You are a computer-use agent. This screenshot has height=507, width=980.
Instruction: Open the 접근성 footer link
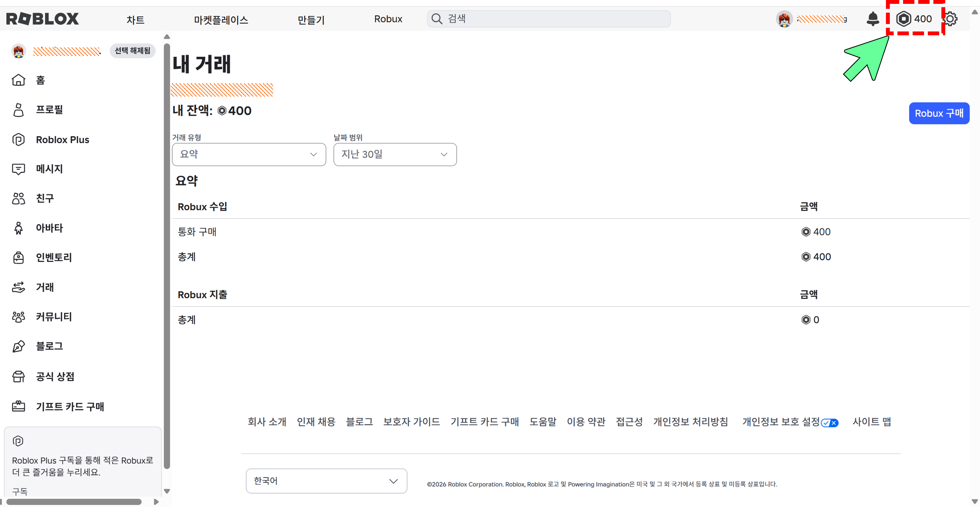629,422
